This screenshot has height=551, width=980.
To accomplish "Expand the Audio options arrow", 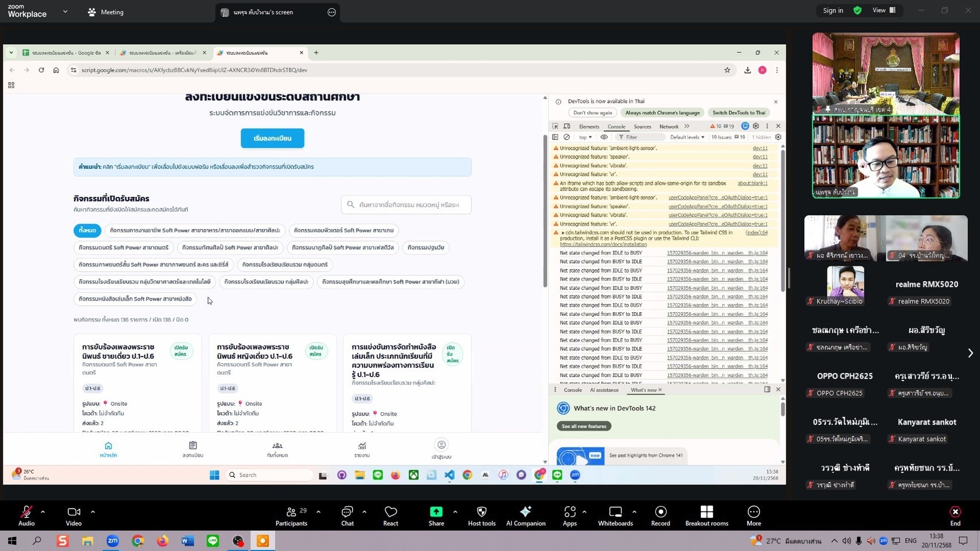I will click(x=43, y=511).
